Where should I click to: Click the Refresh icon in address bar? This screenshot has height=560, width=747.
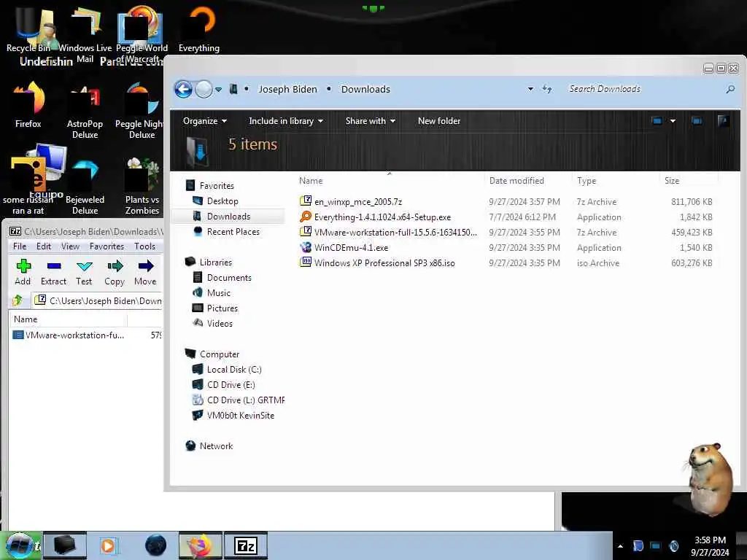pos(547,89)
